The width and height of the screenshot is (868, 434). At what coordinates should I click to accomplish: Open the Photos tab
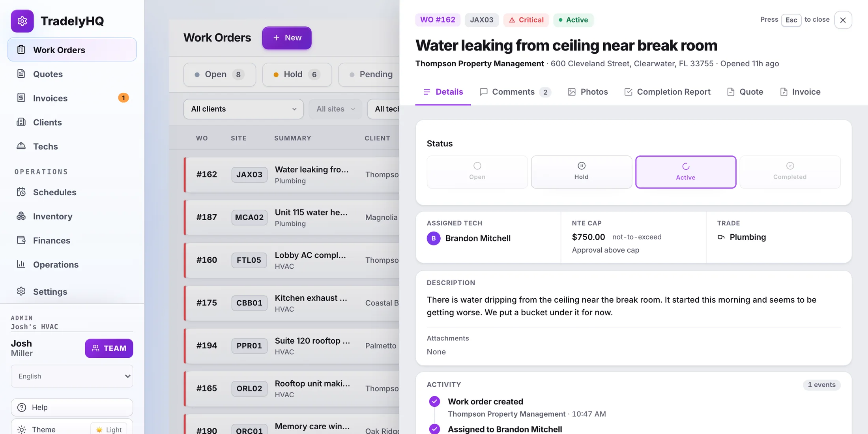tap(587, 92)
